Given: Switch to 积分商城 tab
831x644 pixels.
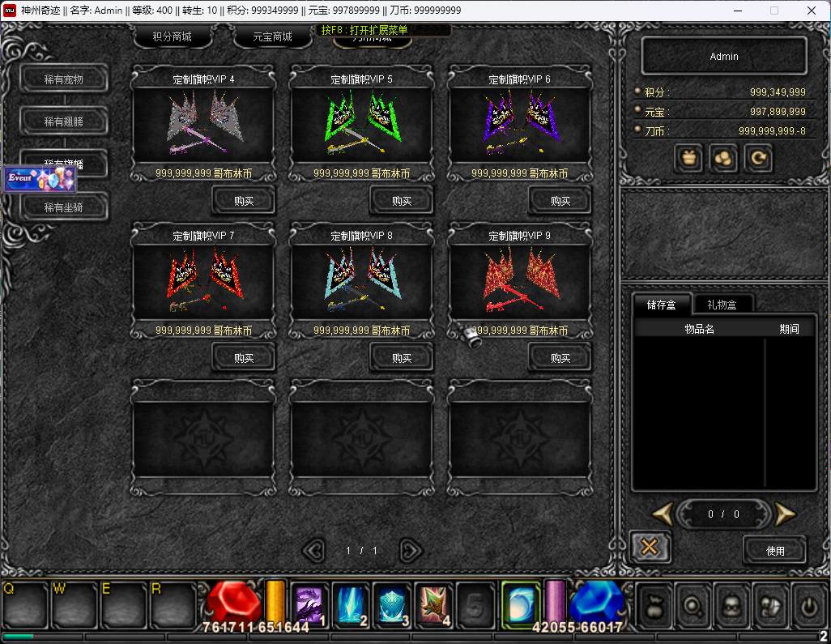Looking at the screenshot, I should click(x=172, y=36).
